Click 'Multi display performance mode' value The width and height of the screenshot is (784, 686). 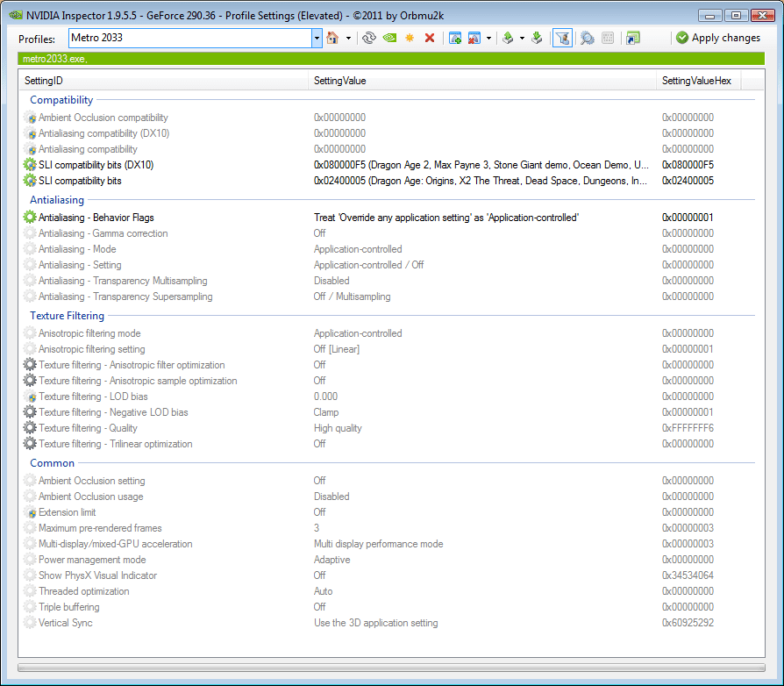[379, 544]
